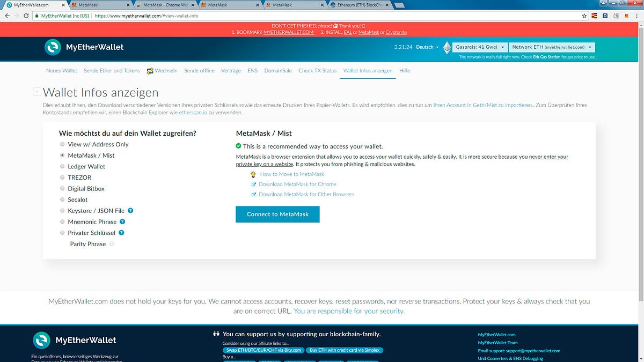The image size is (644, 362).
Task: Click the blue D extension icon
Action: click(x=605, y=16)
